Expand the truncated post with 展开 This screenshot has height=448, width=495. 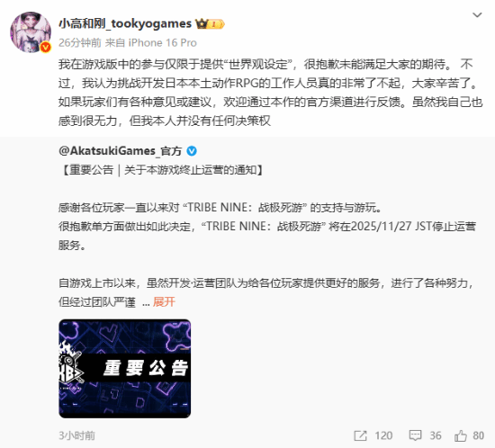click(164, 302)
